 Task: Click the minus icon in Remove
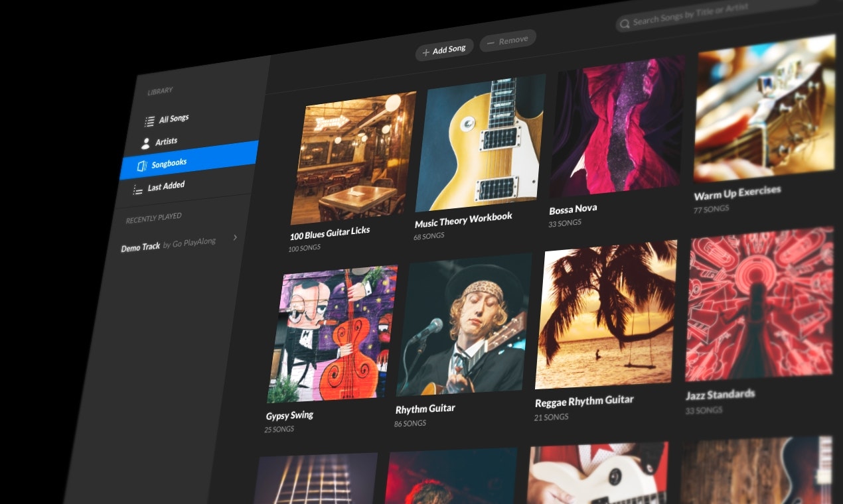491,43
